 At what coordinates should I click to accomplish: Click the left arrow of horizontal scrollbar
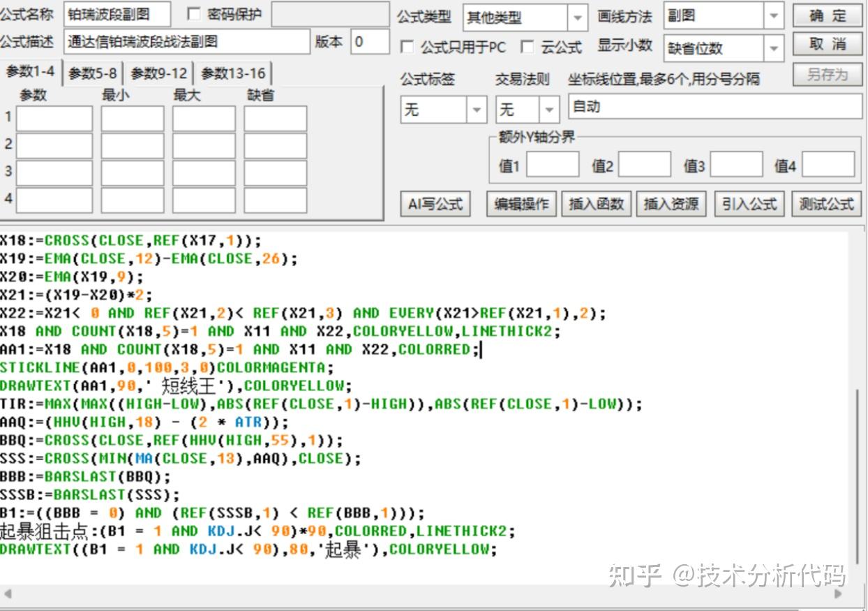pos(8,594)
